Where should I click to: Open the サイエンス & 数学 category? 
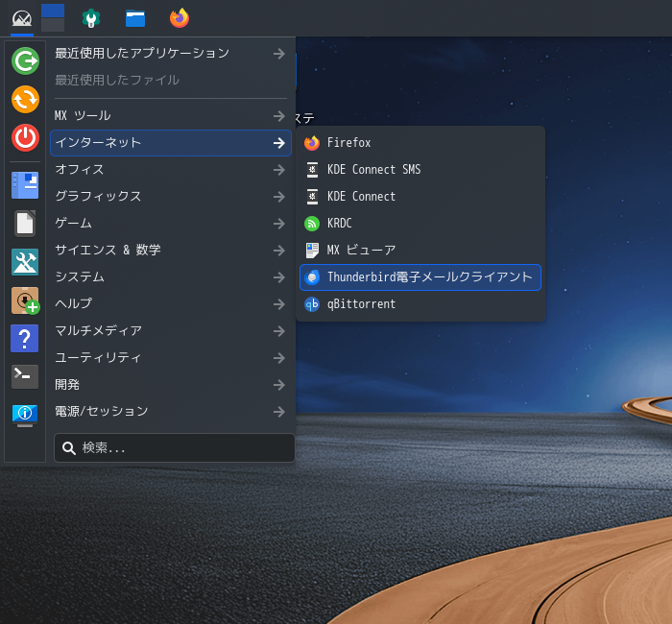click(x=171, y=251)
